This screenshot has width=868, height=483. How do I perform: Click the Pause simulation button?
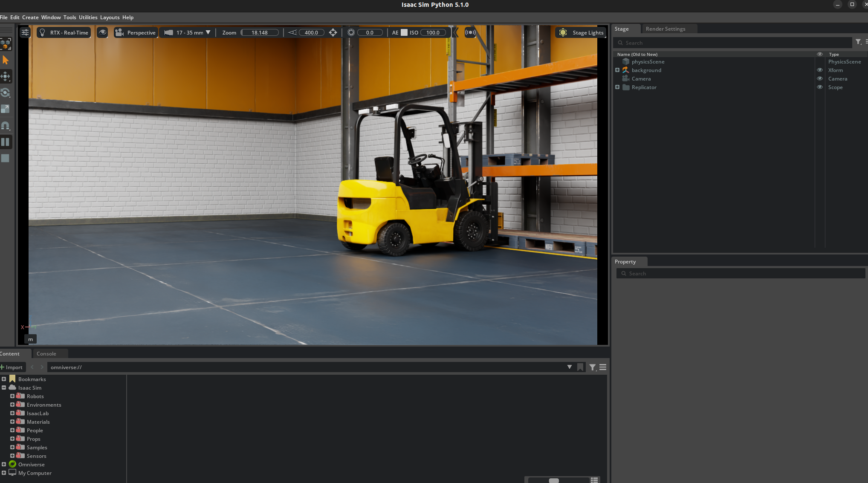click(x=6, y=142)
